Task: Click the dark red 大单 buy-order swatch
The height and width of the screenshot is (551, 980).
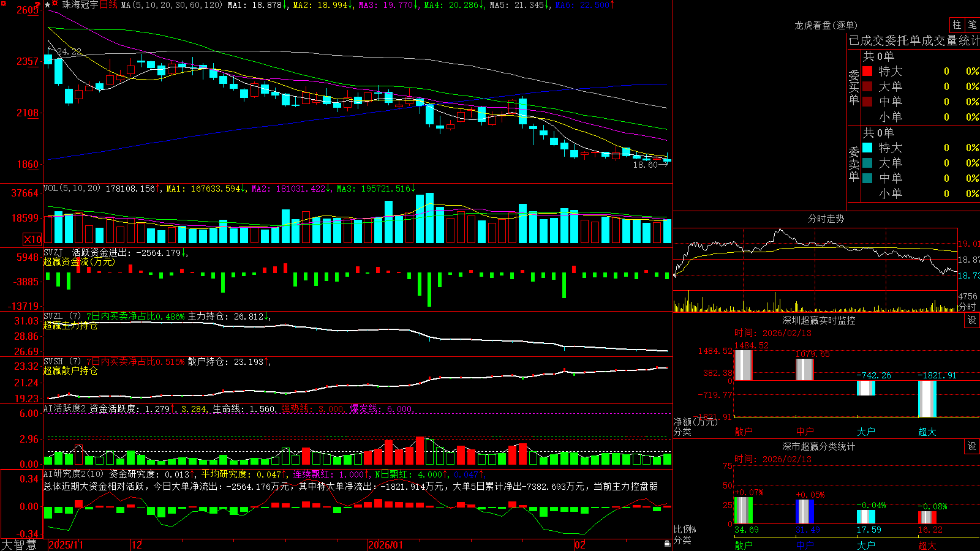Action: 867,86
